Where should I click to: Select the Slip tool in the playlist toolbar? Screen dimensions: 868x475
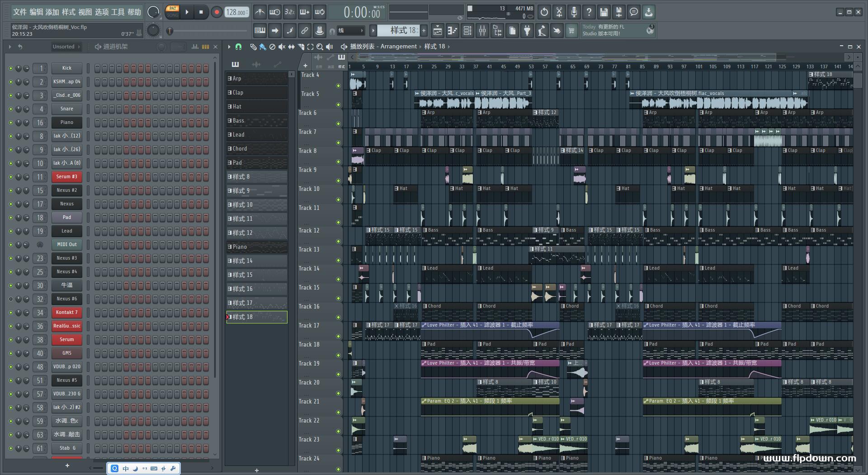click(x=291, y=47)
